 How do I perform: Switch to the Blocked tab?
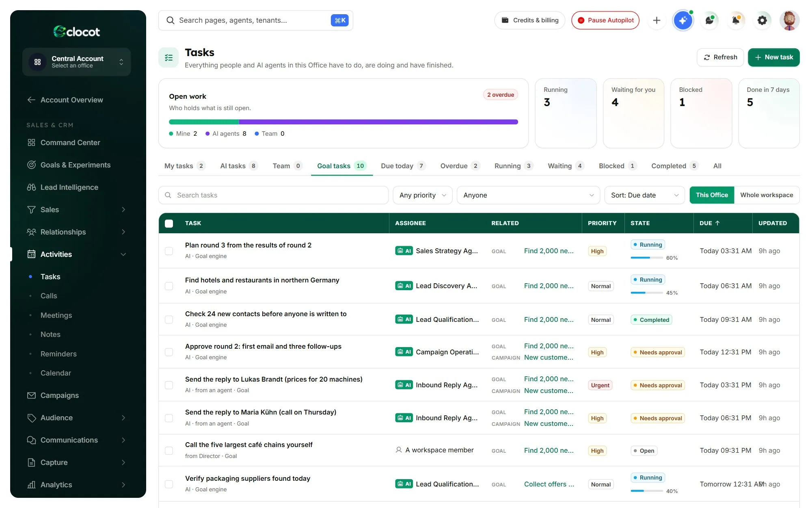(x=618, y=166)
